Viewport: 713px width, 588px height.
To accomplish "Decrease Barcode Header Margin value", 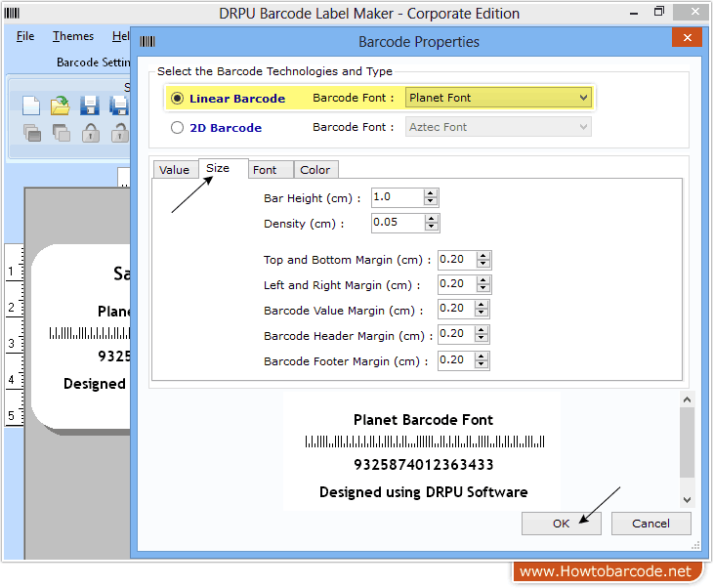I will pyautogui.click(x=482, y=338).
